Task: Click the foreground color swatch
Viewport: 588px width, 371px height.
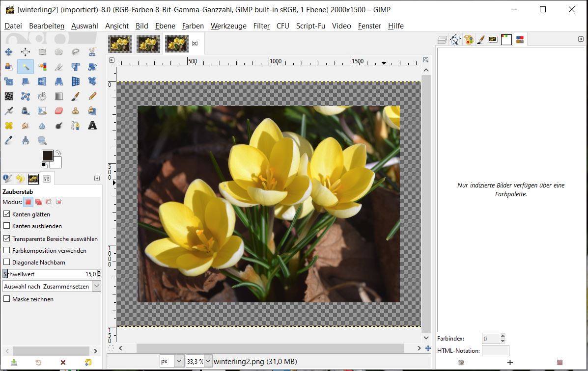Action: point(47,155)
